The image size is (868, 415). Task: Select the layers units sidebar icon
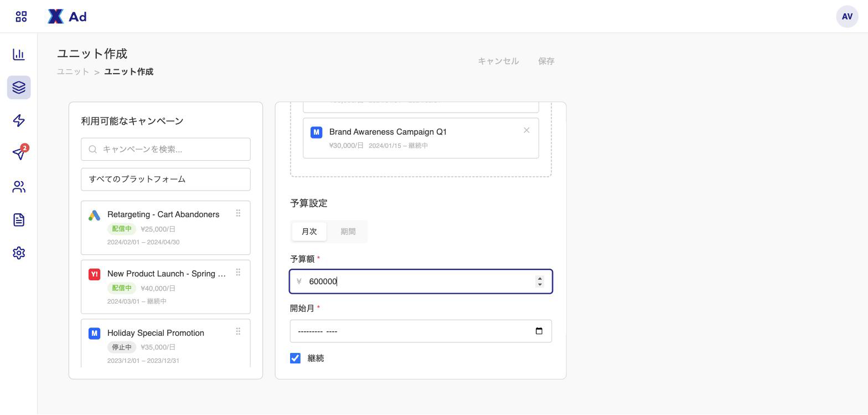[19, 88]
